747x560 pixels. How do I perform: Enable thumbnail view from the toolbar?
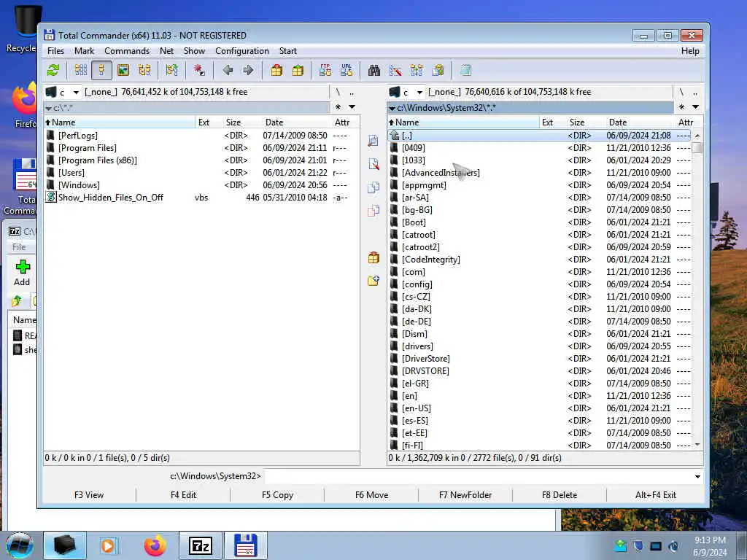pos(123,71)
